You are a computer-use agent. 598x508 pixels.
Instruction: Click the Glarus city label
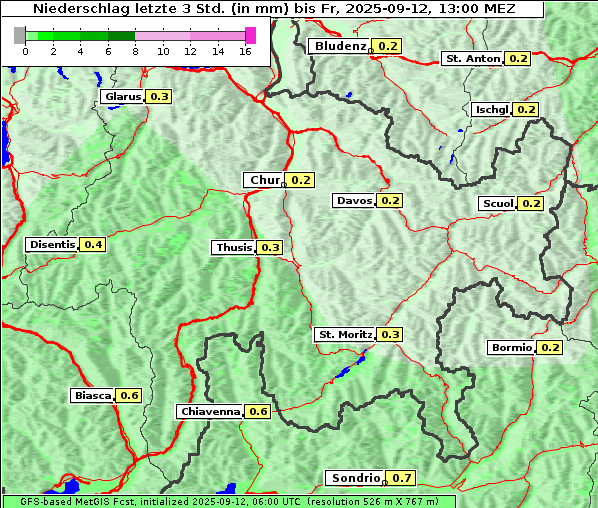[x=122, y=96]
